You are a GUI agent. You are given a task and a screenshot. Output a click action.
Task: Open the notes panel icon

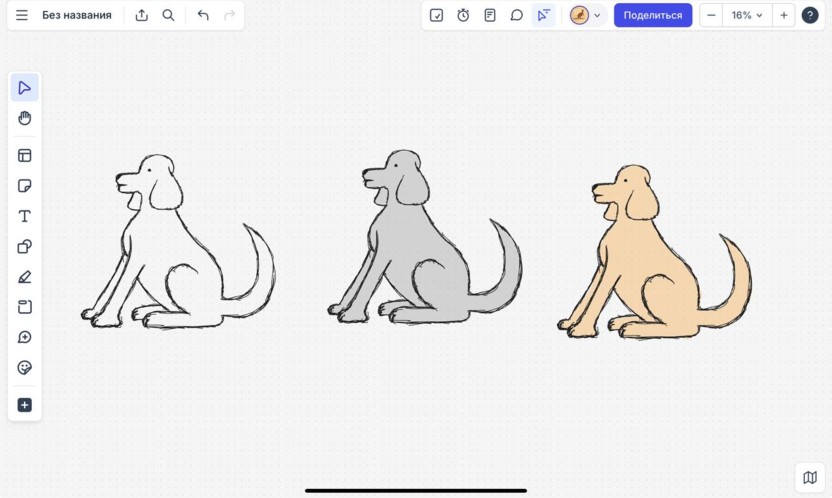pos(490,15)
